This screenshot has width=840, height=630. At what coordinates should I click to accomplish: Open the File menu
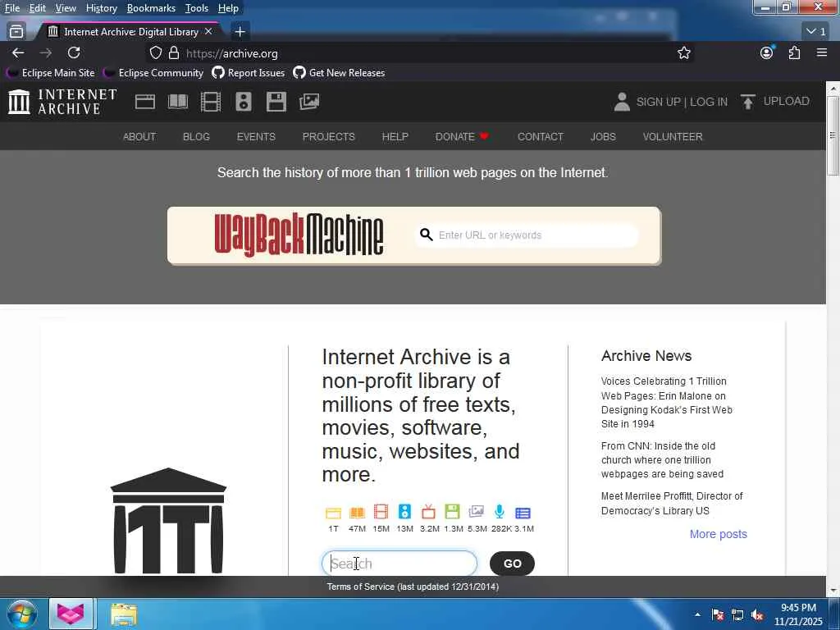coord(11,8)
